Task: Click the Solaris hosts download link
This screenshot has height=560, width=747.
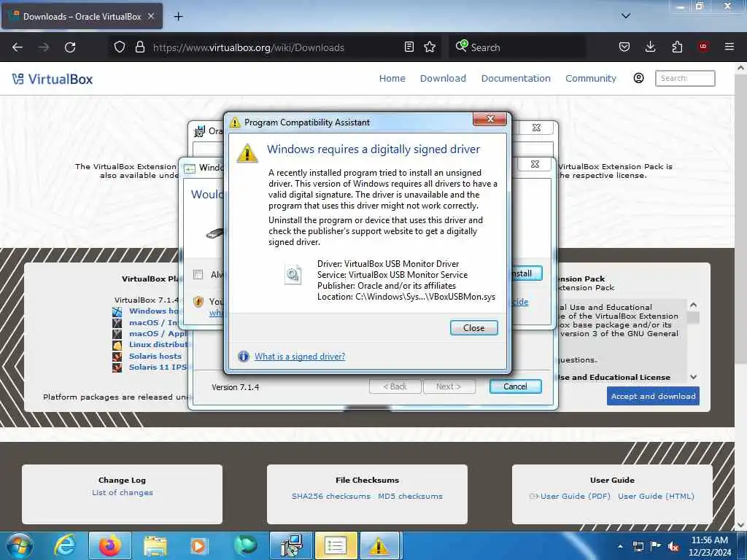Action: pos(155,356)
